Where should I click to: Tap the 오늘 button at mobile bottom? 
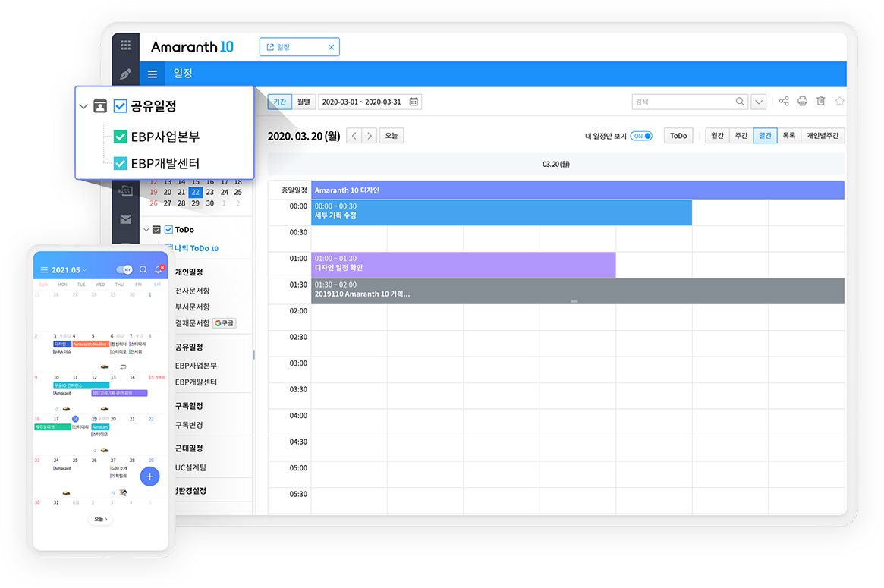[100, 519]
